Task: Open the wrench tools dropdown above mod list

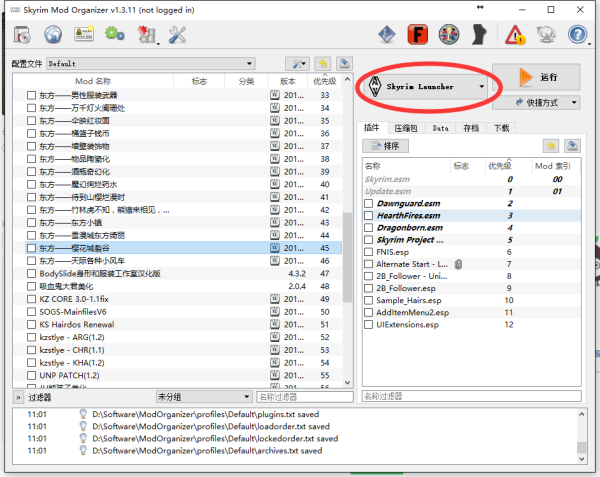Action: coord(297,63)
